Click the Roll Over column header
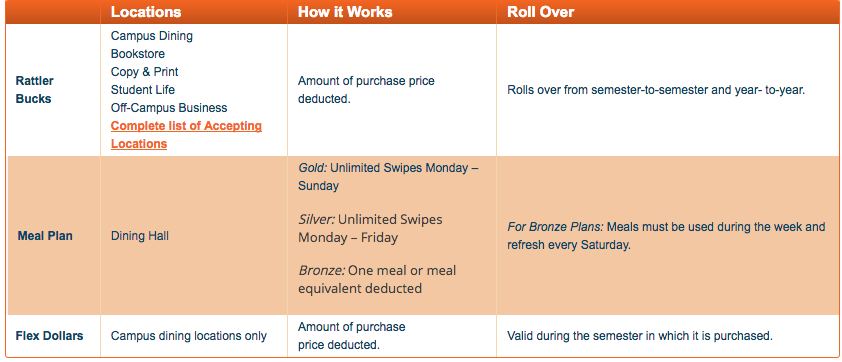 (541, 12)
